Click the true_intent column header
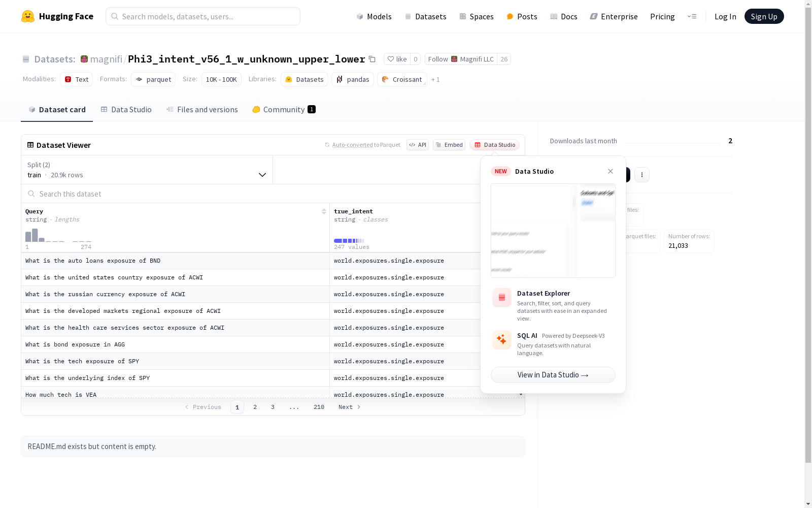This screenshot has height=508, width=812. [x=353, y=211]
